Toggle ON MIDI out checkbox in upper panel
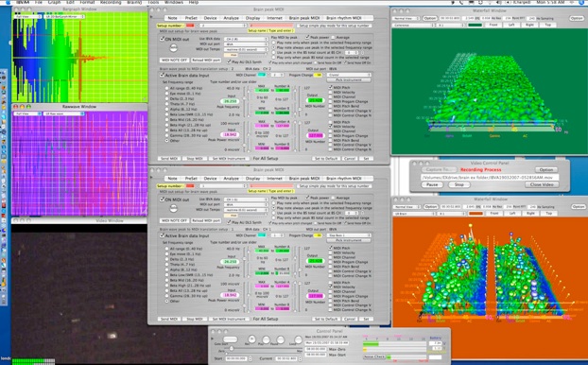This screenshot has width=588, height=365. [162, 39]
